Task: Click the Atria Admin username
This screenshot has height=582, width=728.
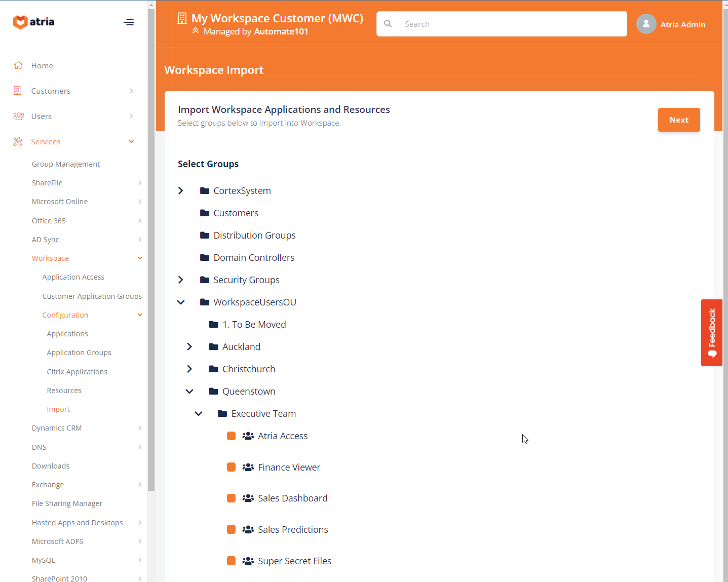Action: click(683, 24)
